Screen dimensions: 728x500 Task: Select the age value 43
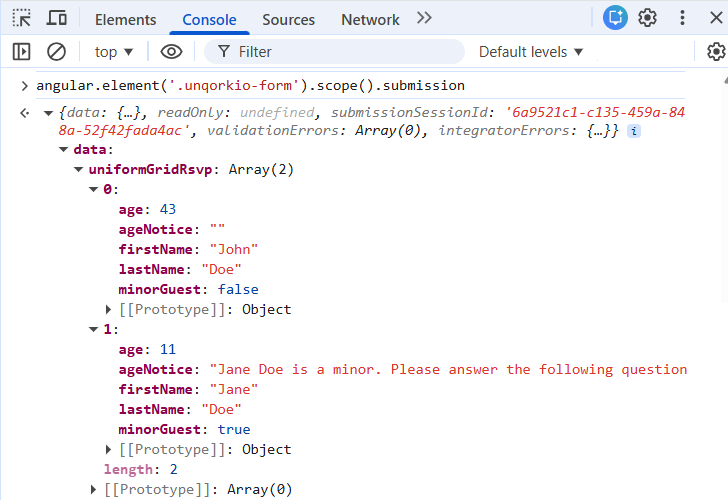pyautogui.click(x=168, y=209)
